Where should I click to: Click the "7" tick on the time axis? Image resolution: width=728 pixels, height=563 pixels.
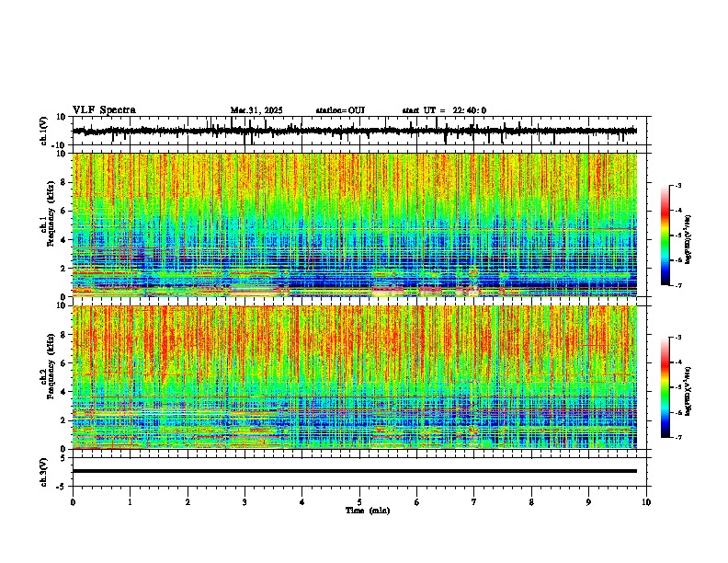click(474, 502)
